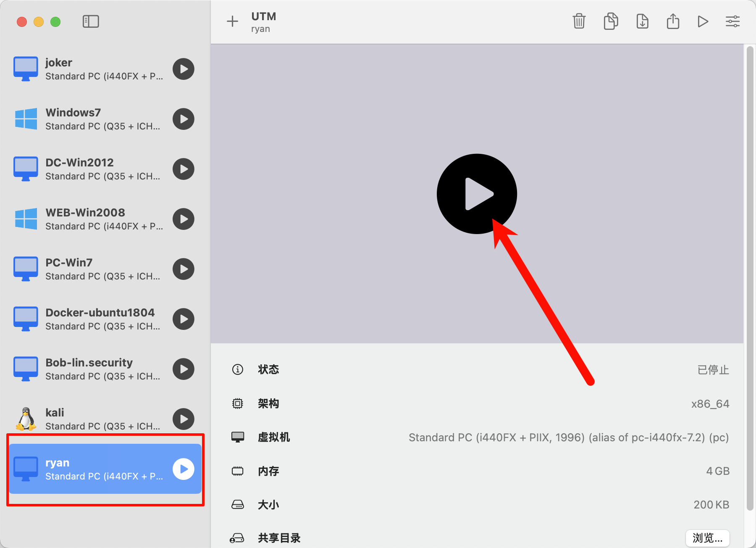
Task: Open VM settings with the sliders icon
Action: 733,21
